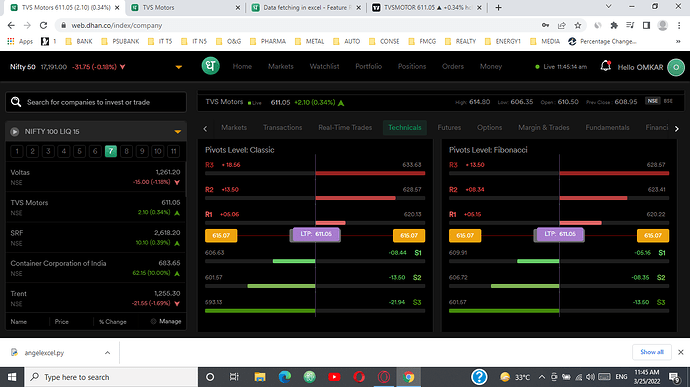690x387 pixels.
Task: Open the Percentage Change bookmark
Action: point(602,41)
